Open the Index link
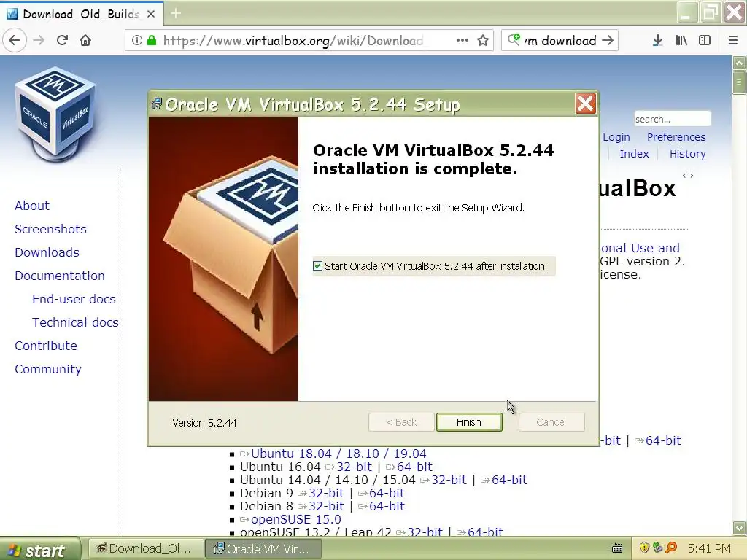This screenshot has height=560, width=747. coord(634,154)
